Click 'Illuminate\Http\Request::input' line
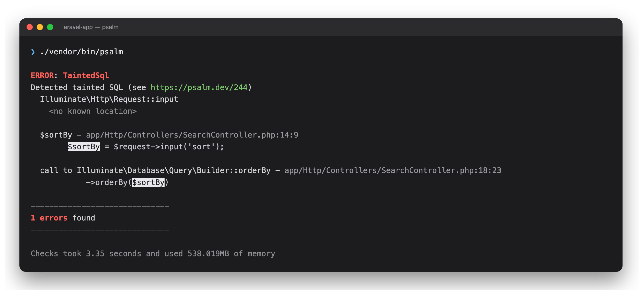 coord(109,99)
